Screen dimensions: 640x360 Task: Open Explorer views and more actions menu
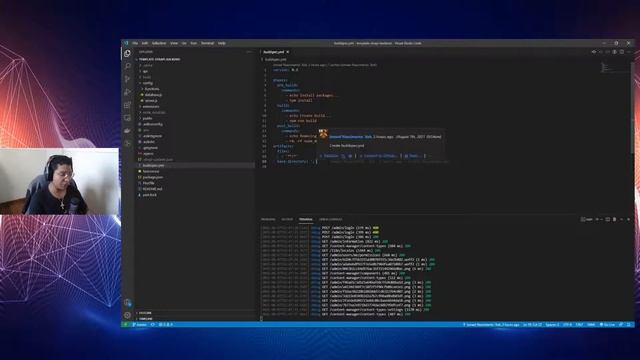point(249,52)
